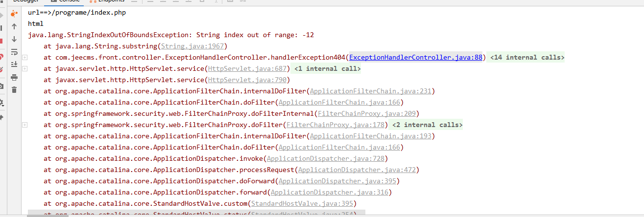
Task: Open FilterChainProxy.java:209 link
Action: [x=367, y=114]
